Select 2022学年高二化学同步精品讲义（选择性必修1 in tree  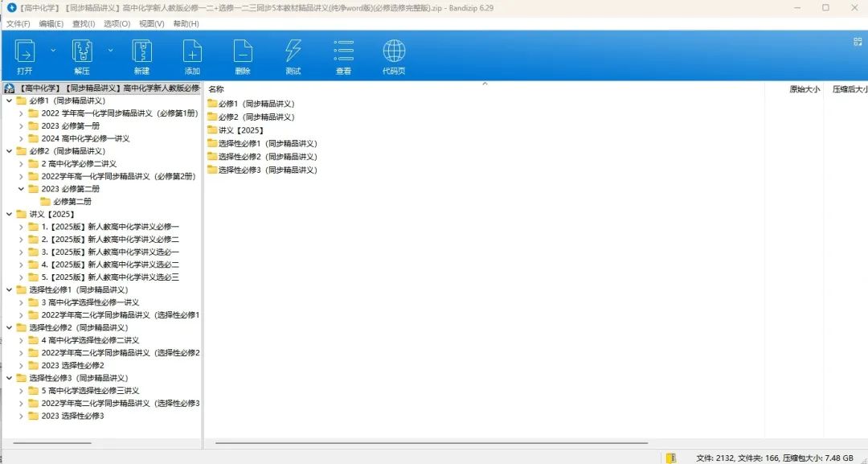point(120,315)
